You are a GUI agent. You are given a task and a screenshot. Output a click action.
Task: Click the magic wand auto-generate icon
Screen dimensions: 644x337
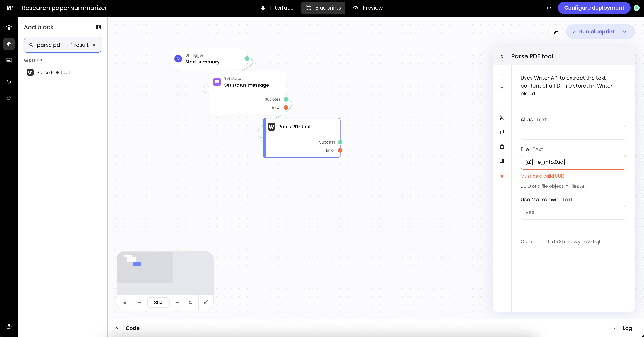(x=555, y=32)
